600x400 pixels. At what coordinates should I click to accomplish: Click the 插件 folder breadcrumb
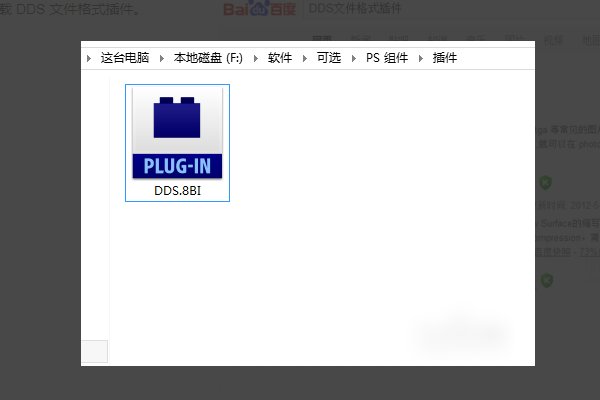[445, 58]
